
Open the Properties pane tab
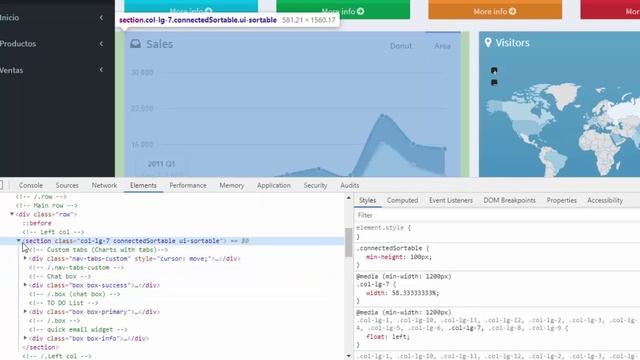coord(562,200)
